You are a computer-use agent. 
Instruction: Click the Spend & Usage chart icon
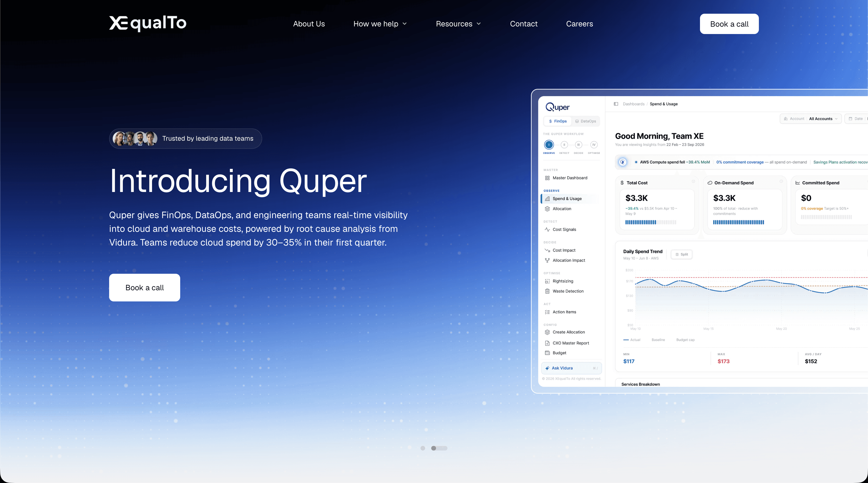click(547, 199)
